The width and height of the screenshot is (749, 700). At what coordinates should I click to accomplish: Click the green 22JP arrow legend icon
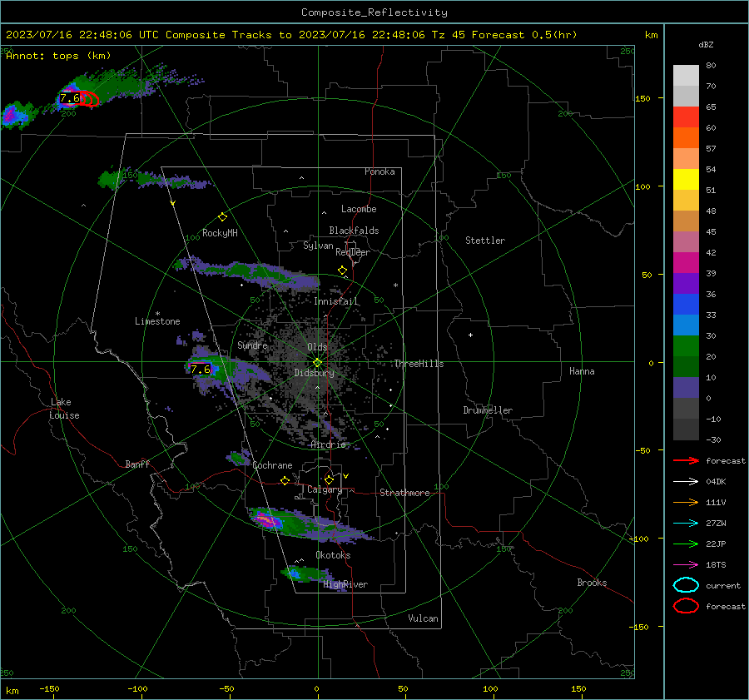[686, 544]
